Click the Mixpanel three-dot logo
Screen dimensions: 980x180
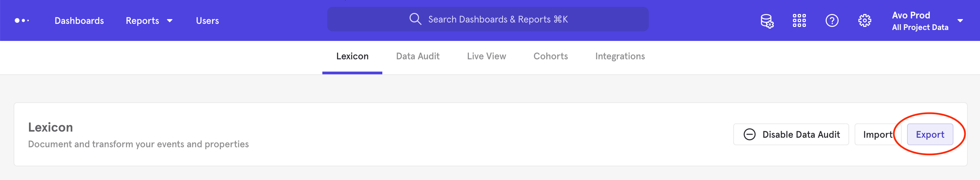pos(22,20)
